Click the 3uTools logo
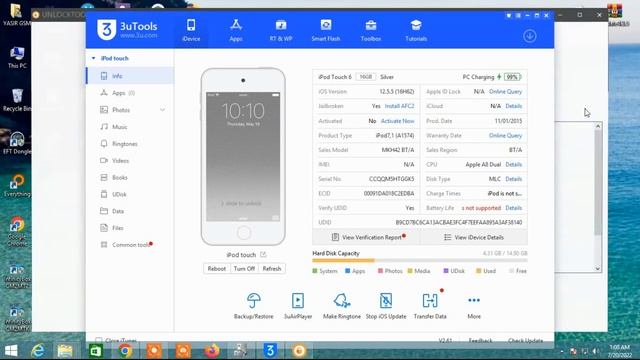Viewport: 640px width, 360px height. 127,29
